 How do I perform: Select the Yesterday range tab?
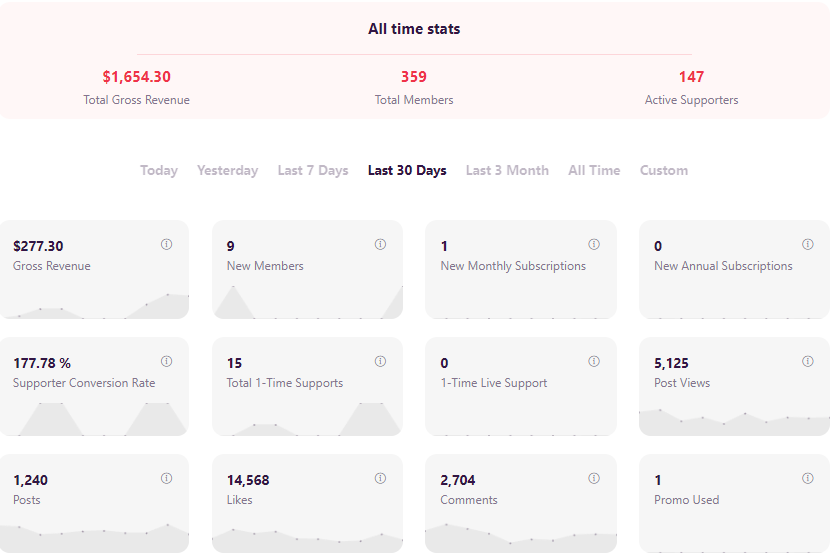pos(228,170)
